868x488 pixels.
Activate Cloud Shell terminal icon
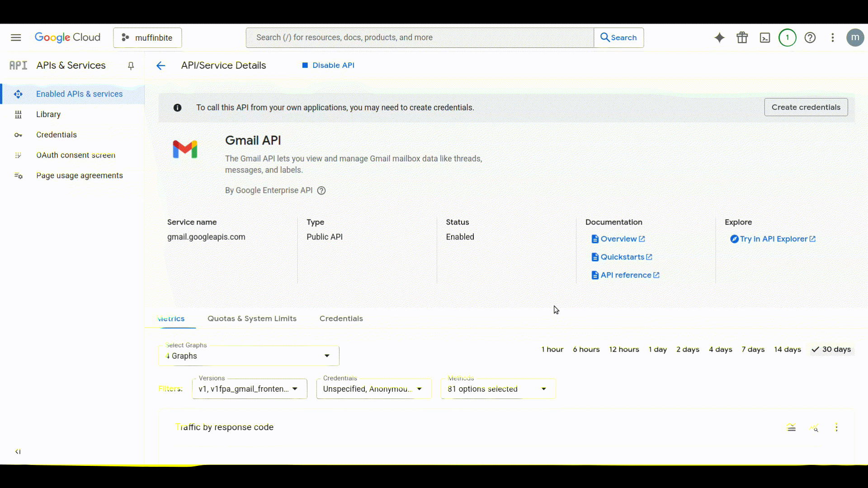tap(764, 38)
